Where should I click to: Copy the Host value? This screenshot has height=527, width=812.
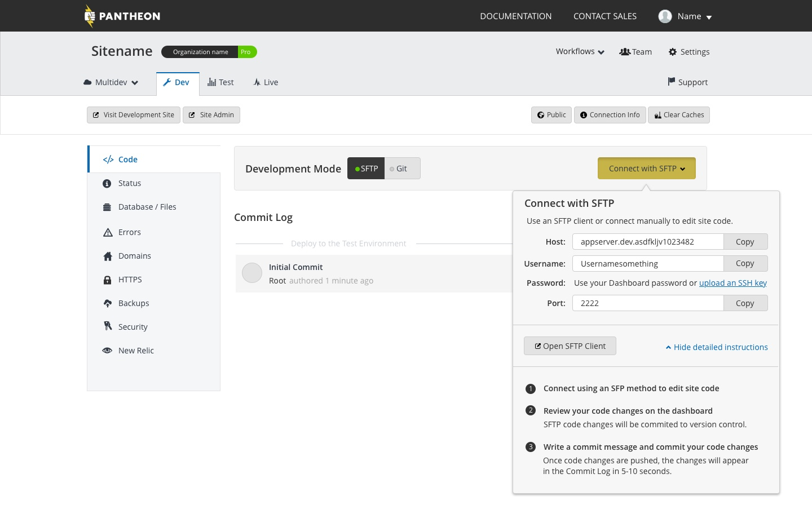point(745,242)
